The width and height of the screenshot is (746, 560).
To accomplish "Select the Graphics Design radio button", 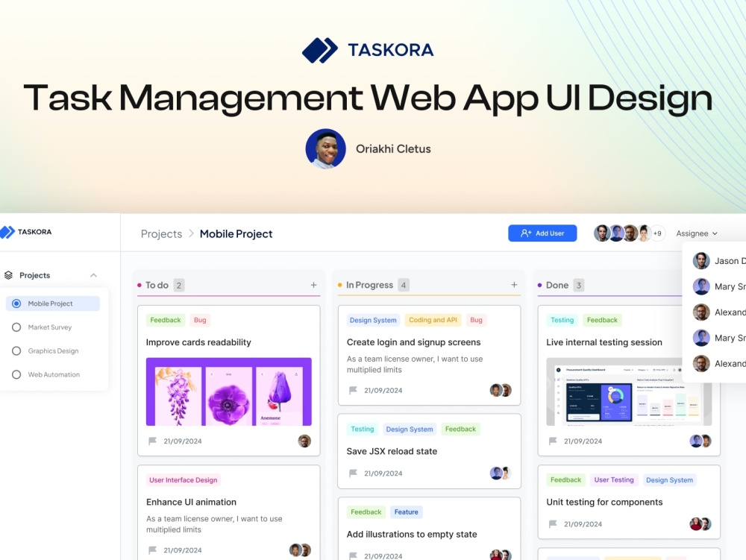I will pyautogui.click(x=16, y=350).
